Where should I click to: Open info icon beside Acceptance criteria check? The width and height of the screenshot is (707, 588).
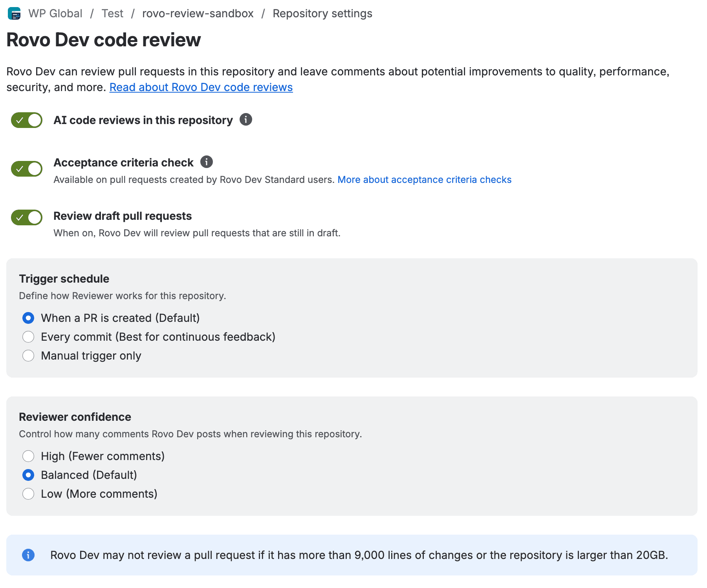click(x=207, y=162)
